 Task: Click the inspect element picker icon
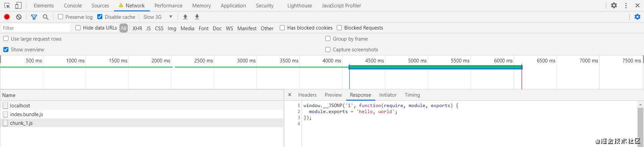7,5
